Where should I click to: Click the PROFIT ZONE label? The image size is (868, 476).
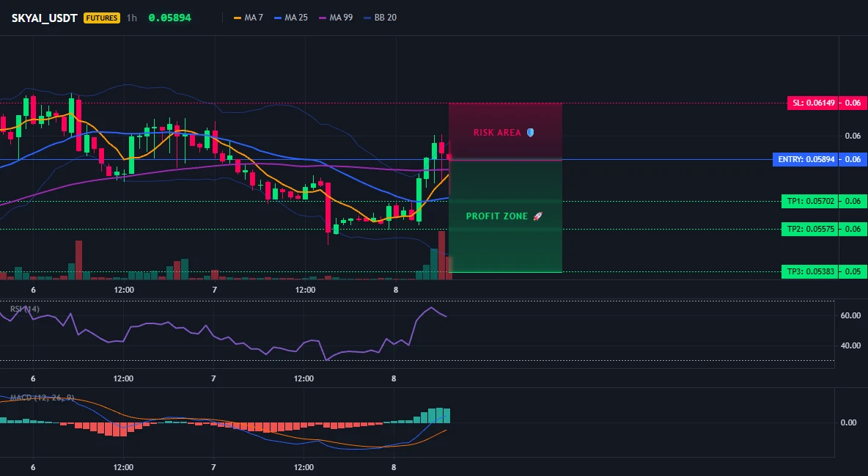497,216
